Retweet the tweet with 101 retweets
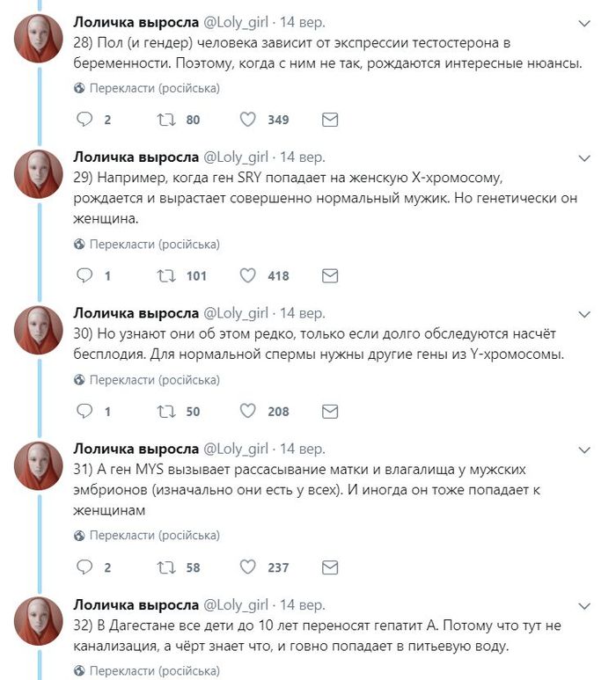616x680 pixels. [165, 275]
